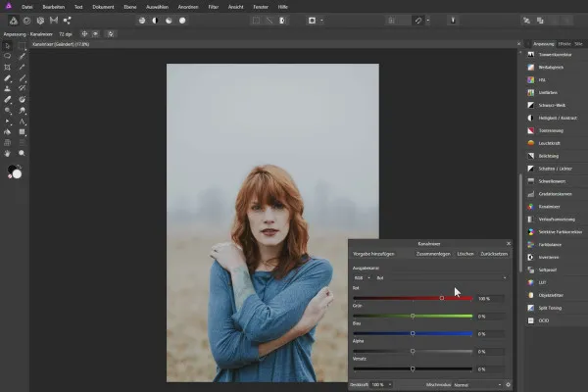The height and width of the screenshot is (392, 588).
Task: Open the Bearbeiten menu
Action: pyautogui.click(x=54, y=7)
